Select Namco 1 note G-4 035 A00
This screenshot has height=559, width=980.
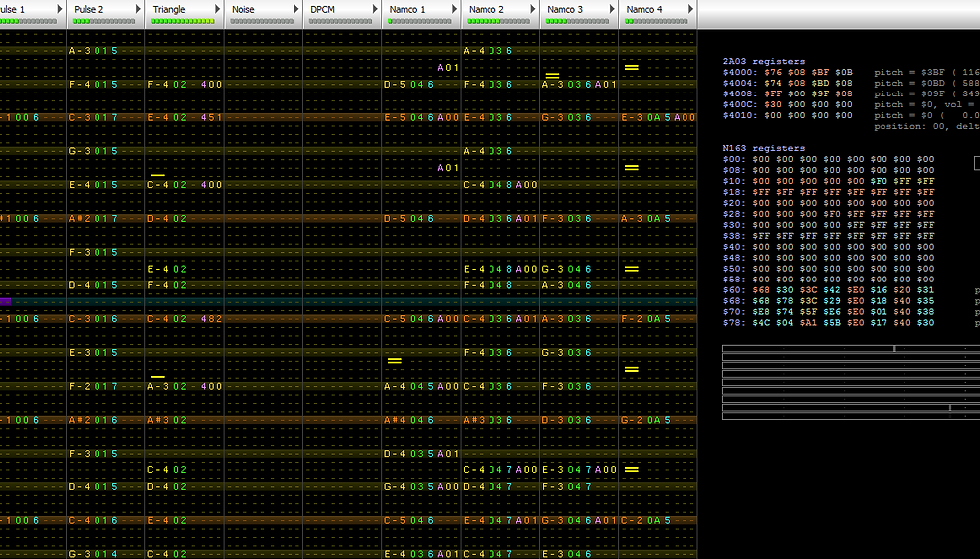421,487
